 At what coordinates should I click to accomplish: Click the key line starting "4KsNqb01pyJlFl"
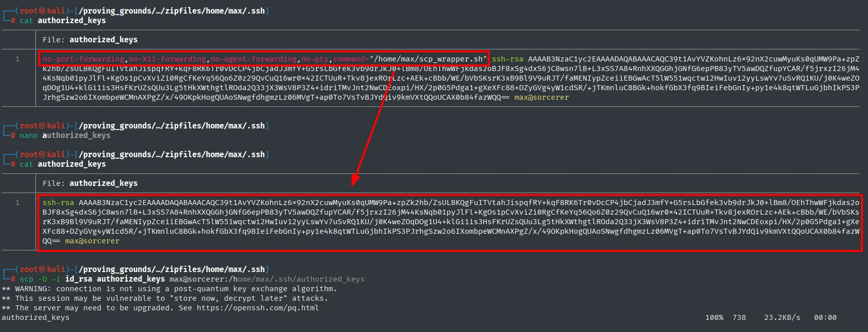(x=451, y=78)
